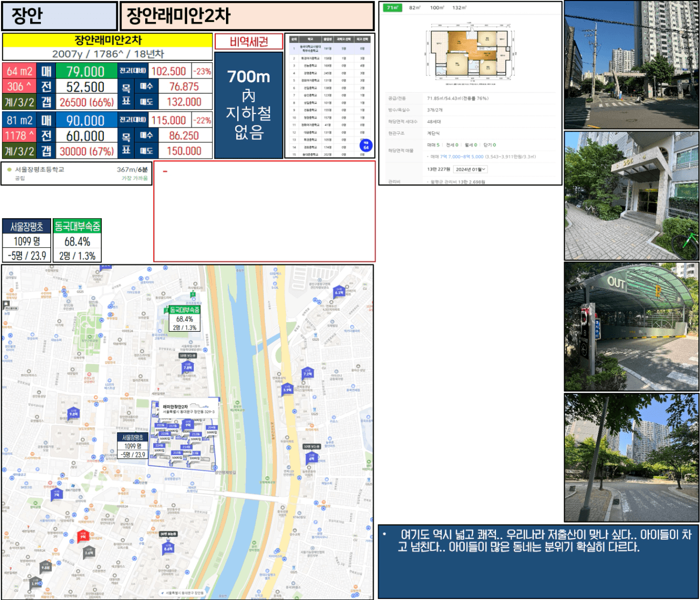Click the 76.875 target buy cell

pos(184,87)
